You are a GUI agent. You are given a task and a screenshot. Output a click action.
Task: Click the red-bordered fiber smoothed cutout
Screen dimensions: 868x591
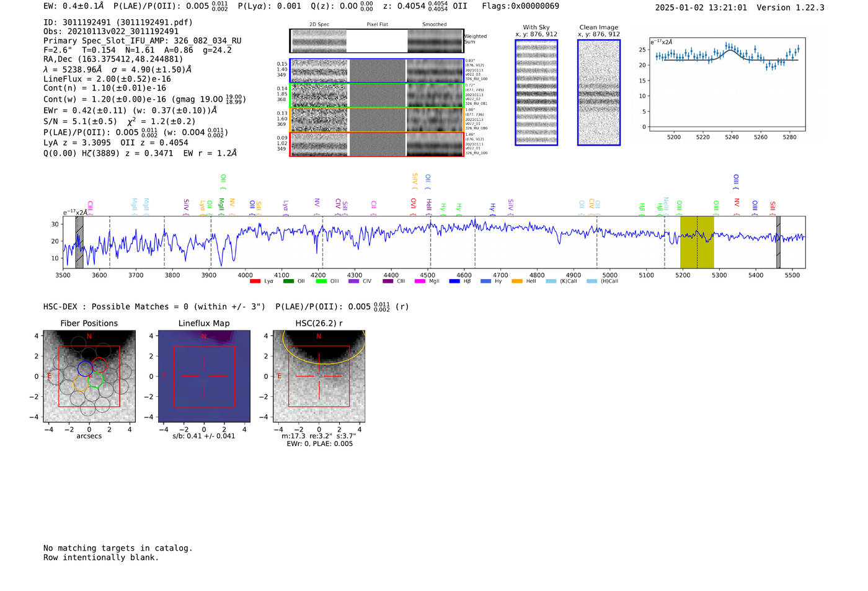pos(435,144)
